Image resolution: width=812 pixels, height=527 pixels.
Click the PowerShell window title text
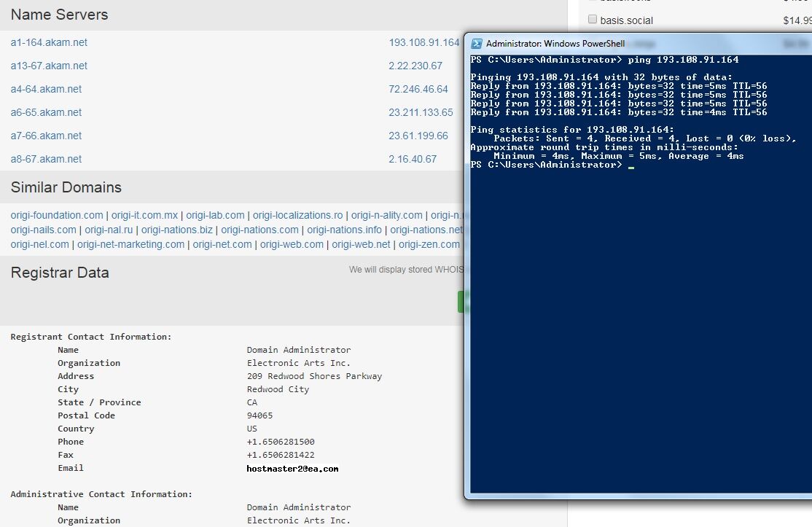[x=555, y=44]
